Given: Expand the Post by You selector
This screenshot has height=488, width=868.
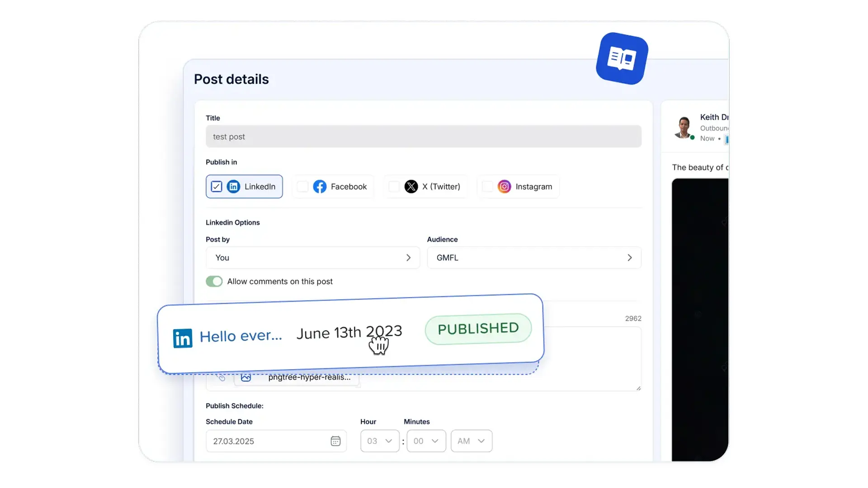Looking at the screenshot, I should [x=312, y=258].
